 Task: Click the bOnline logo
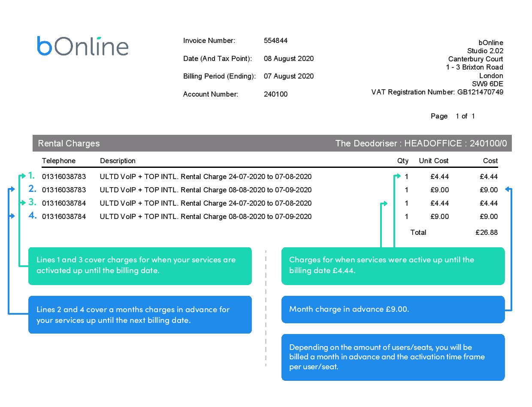(x=83, y=46)
